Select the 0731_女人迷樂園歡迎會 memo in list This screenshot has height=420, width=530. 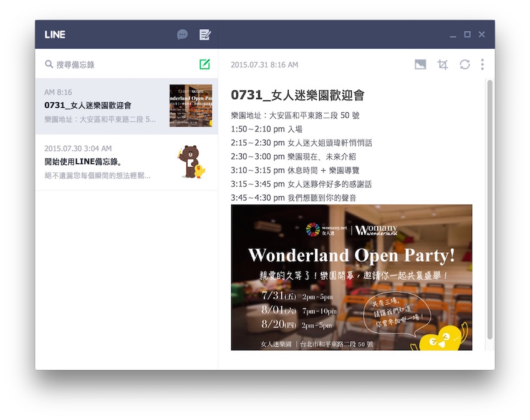tap(127, 106)
